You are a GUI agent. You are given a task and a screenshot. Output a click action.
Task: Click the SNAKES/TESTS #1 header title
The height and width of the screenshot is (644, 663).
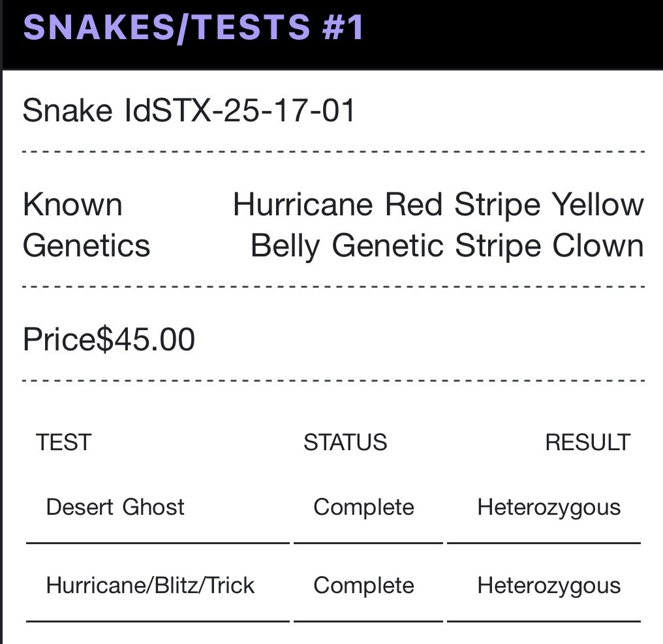193,27
